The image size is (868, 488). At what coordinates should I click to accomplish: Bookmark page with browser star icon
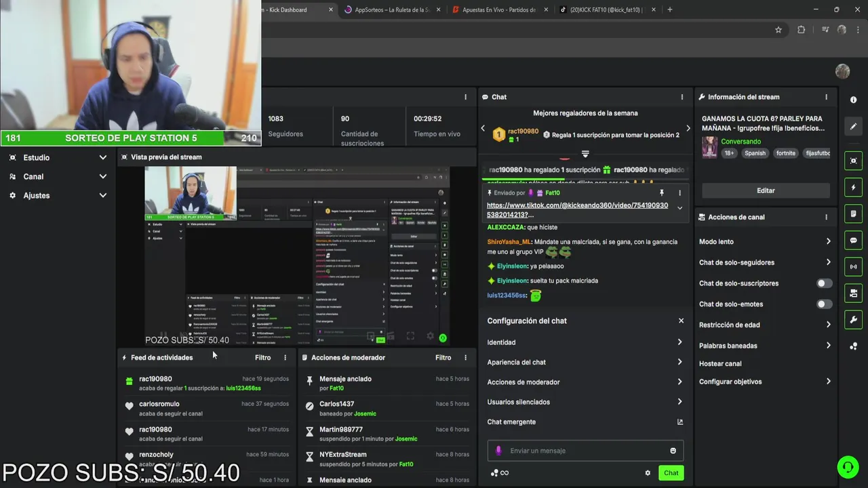click(x=778, y=30)
